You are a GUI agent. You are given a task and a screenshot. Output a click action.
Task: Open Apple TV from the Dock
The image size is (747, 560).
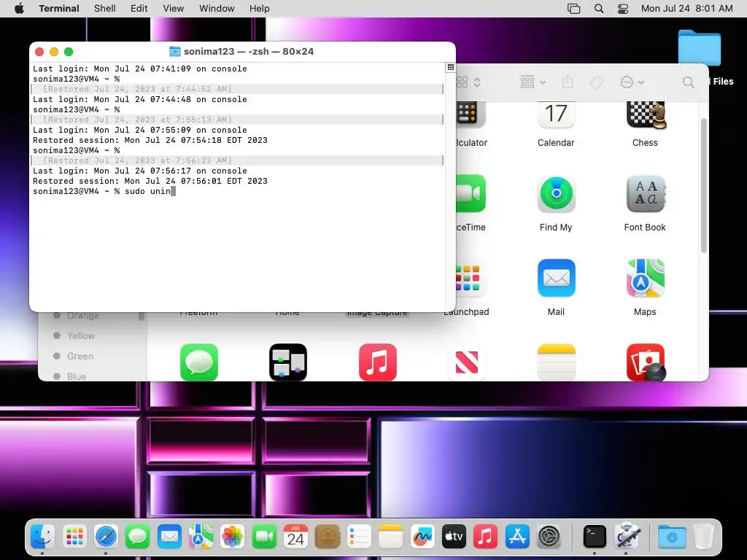[454, 537]
